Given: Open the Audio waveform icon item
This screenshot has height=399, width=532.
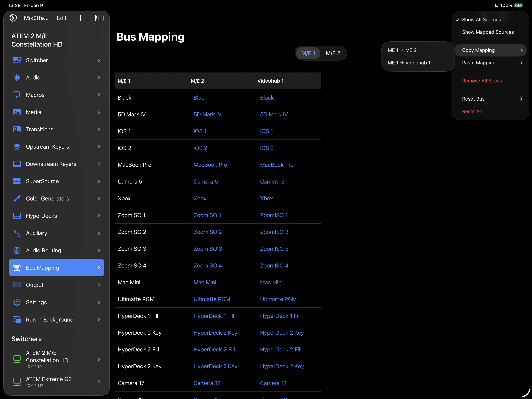Looking at the screenshot, I should click(17, 77).
